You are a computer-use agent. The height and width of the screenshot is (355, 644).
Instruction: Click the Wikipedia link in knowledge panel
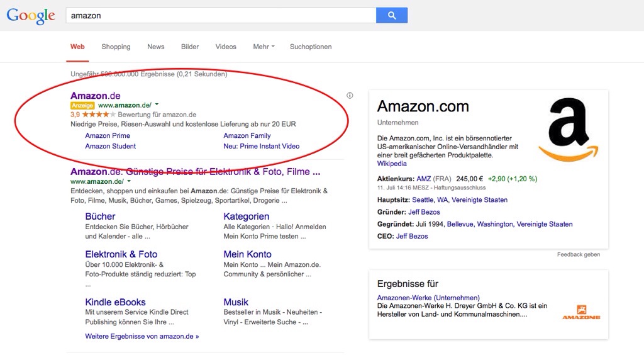pos(392,164)
